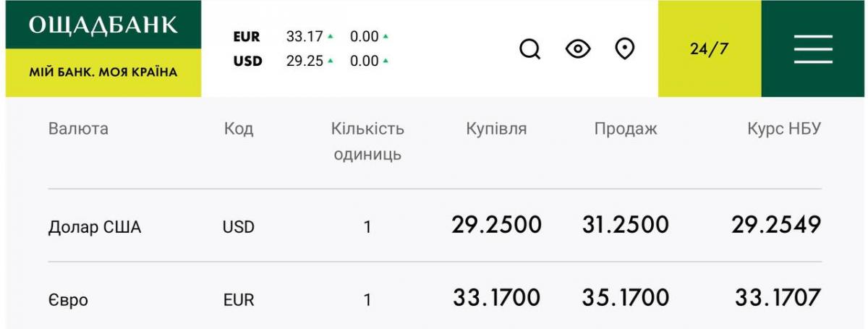The width and height of the screenshot is (868, 329).
Task: Click the EUR ticker label in header
Action: (x=246, y=36)
